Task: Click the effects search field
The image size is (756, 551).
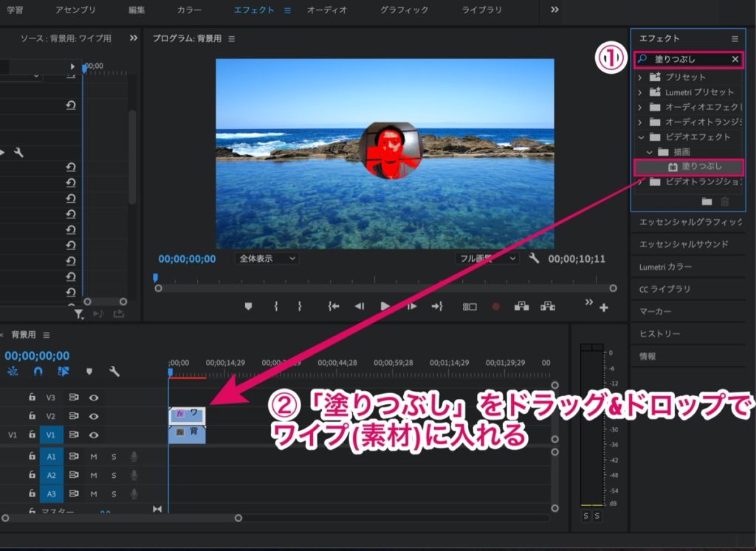Action: (x=690, y=59)
